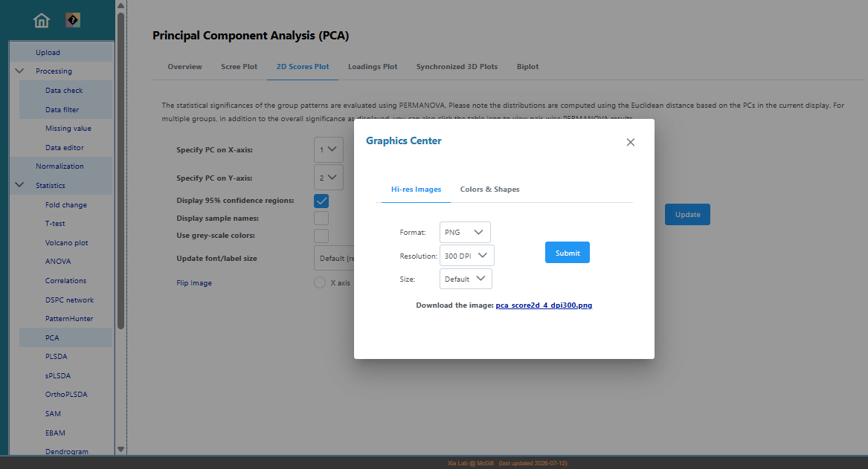Open the help question-mark icon

click(73, 21)
